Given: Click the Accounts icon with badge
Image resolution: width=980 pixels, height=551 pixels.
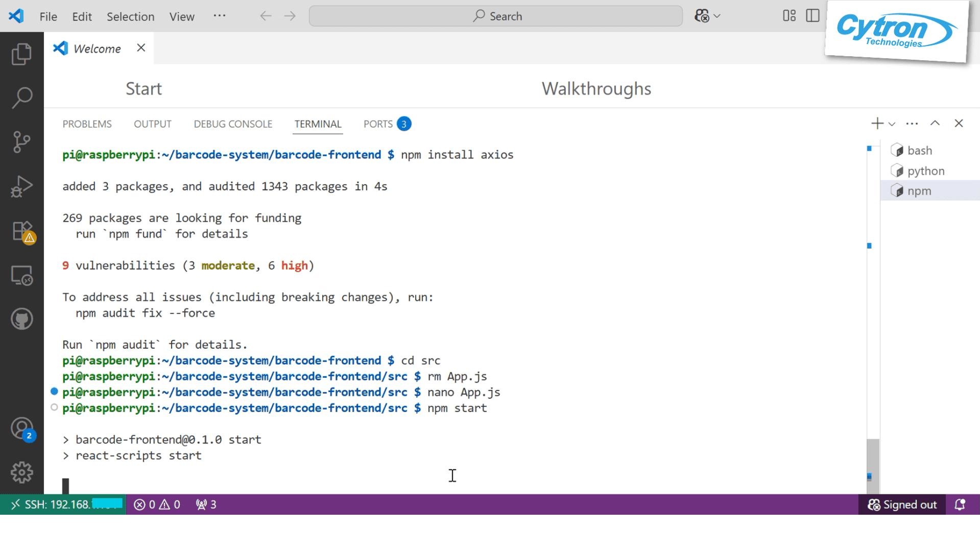Looking at the screenshot, I should 21,428.
